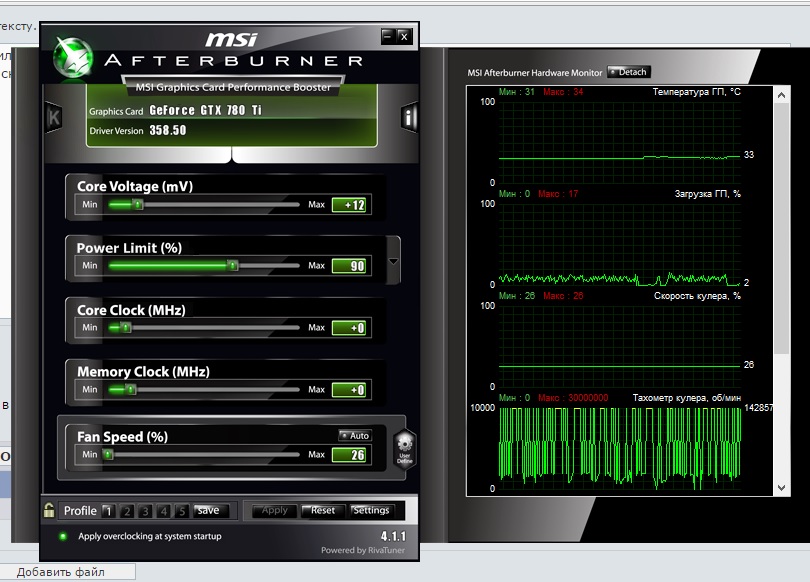This screenshot has height=582, width=810.
Task: Click the driver version 358.50 text
Action: pyautogui.click(x=168, y=130)
